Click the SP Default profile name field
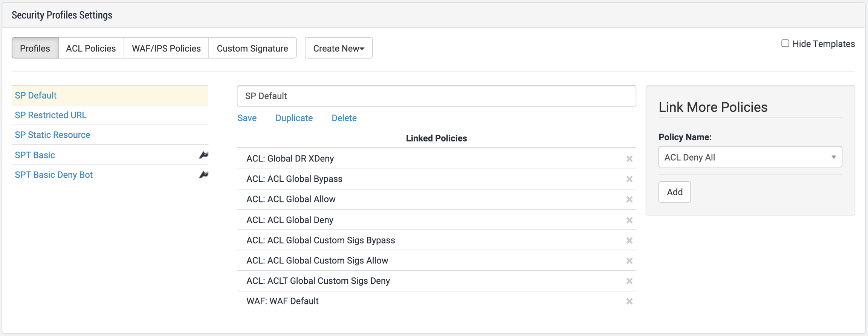This screenshot has height=336, width=868. click(x=436, y=96)
